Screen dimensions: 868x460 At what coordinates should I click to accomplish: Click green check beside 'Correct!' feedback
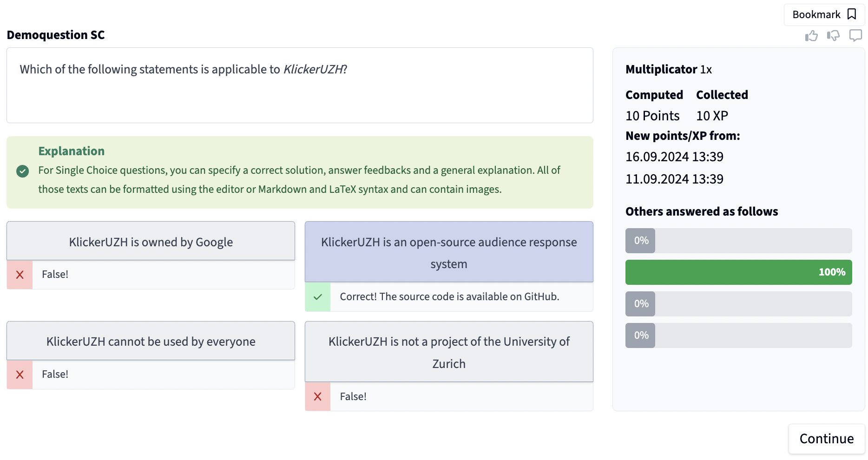[x=318, y=297]
